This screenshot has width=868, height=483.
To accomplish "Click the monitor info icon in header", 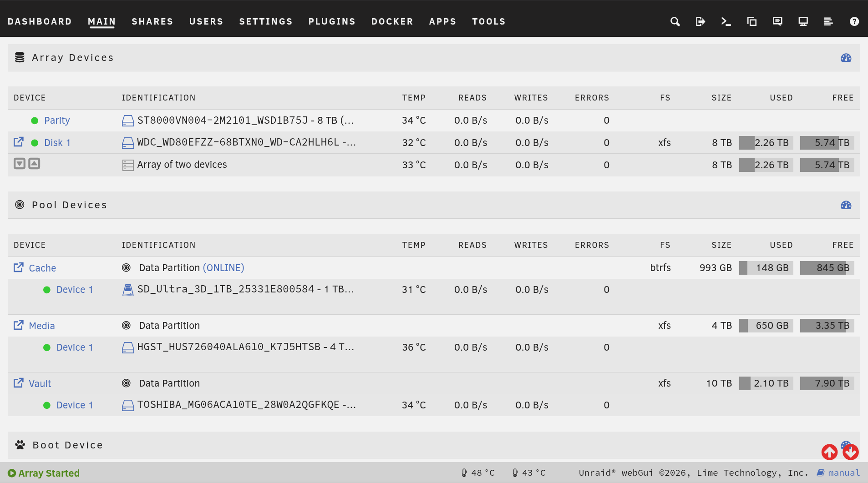I will tap(803, 21).
